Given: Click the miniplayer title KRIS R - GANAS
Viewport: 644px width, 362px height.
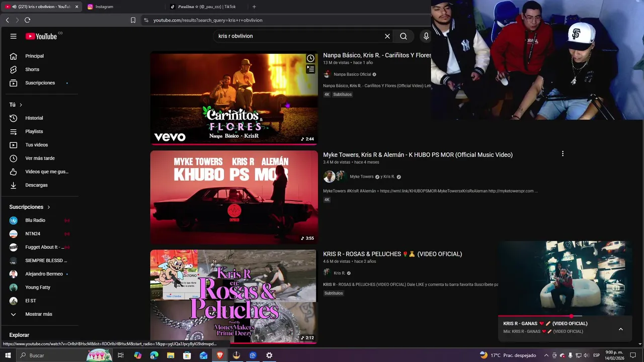Looking at the screenshot, I should coord(545,323).
